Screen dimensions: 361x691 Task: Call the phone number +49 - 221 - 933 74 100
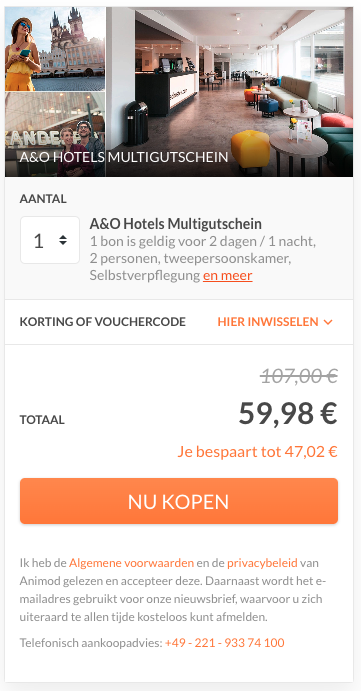pyautogui.click(x=225, y=643)
